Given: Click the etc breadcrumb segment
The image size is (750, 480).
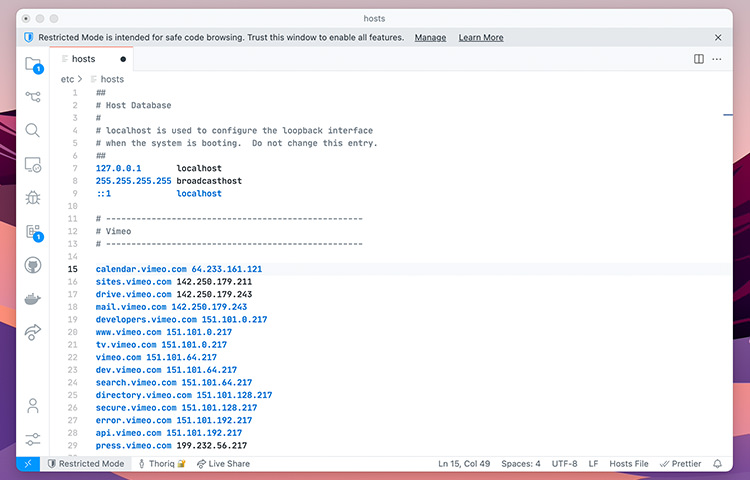Looking at the screenshot, I should click(67, 79).
